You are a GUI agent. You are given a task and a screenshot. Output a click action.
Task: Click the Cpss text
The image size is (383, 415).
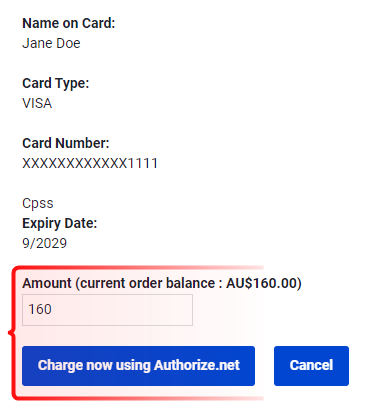pyautogui.click(x=38, y=204)
